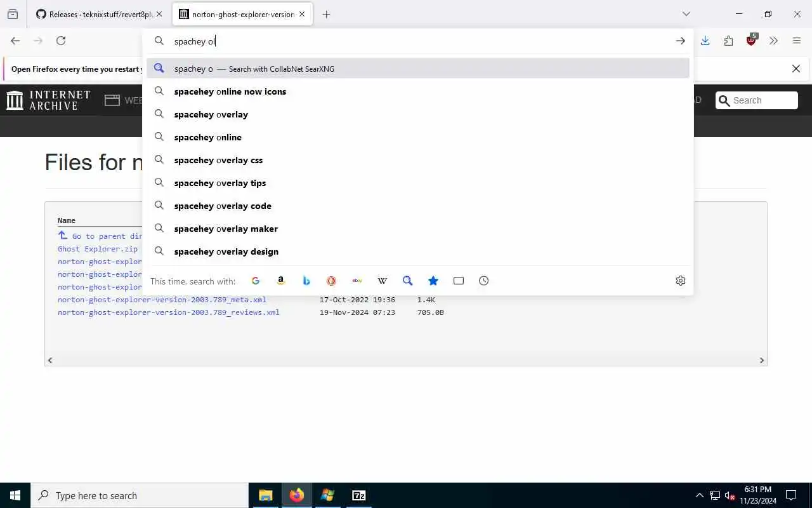This screenshot has width=812, height=508.
Task: Open the Windows flag app in taskbar
Action: click(327, 495)
